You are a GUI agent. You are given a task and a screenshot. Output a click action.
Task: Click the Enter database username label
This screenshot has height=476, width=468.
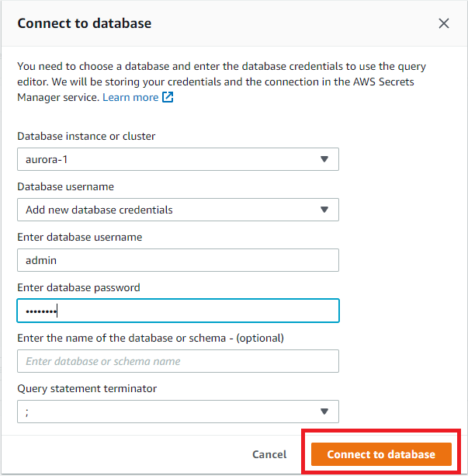[x=79, y=237]
